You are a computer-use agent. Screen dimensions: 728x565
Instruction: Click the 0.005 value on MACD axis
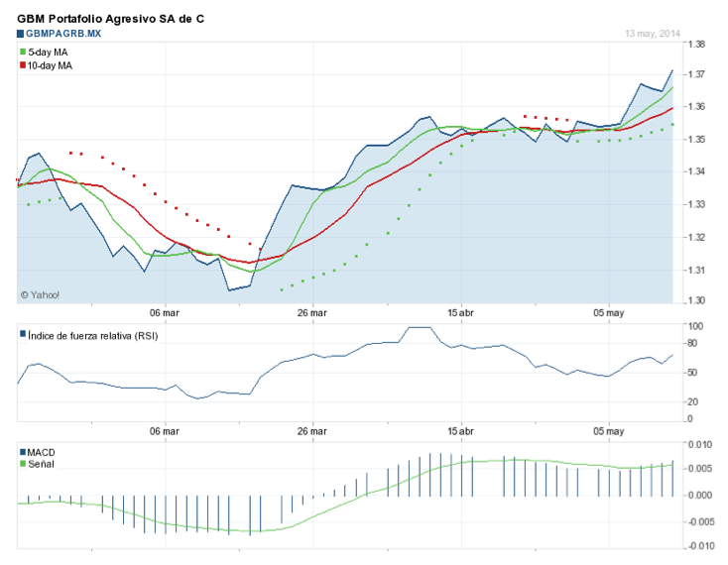click(700, 469)
